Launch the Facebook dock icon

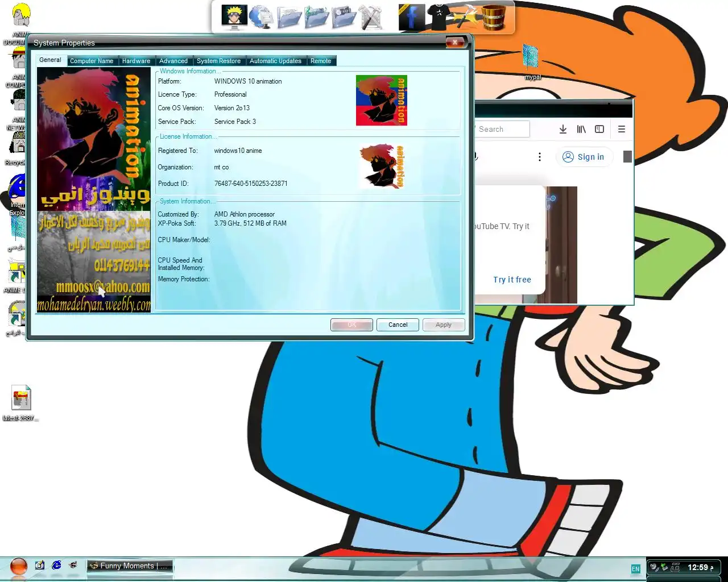[x=411, y=17]
